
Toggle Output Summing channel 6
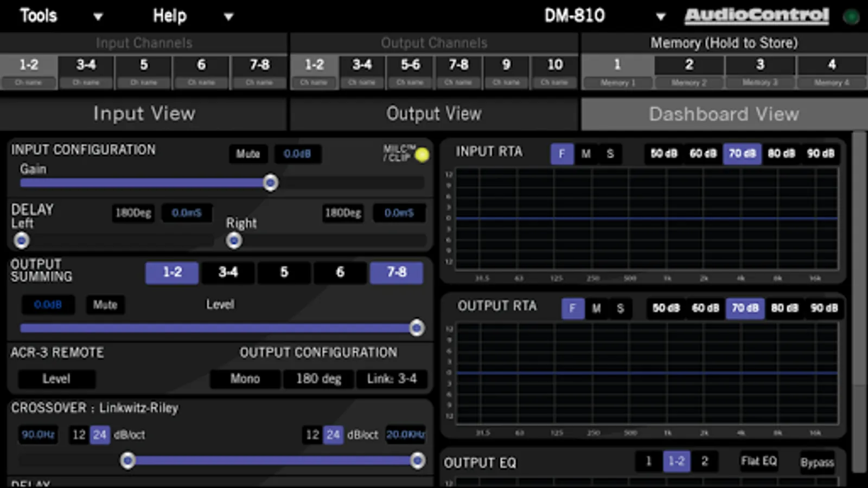340,272
